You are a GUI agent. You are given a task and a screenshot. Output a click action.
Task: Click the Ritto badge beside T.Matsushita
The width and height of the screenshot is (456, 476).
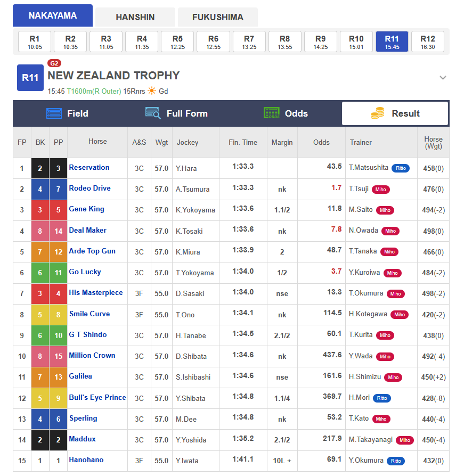(401, 168)
